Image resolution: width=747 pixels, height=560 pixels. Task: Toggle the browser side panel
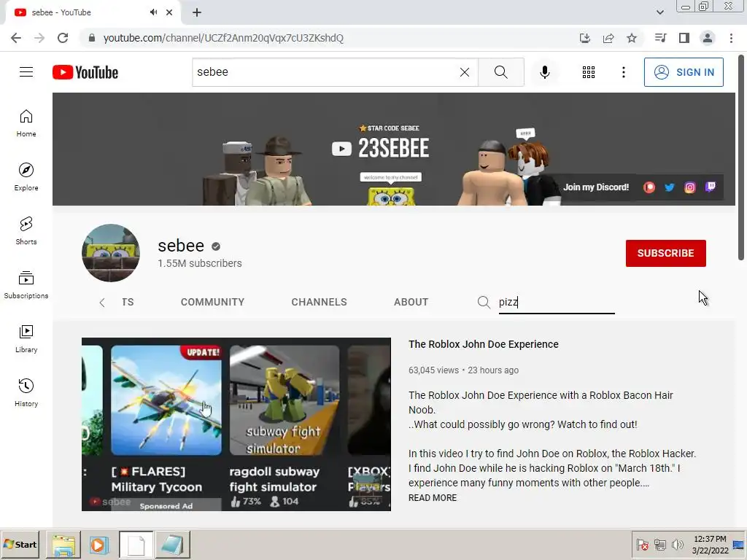point(684,38)
